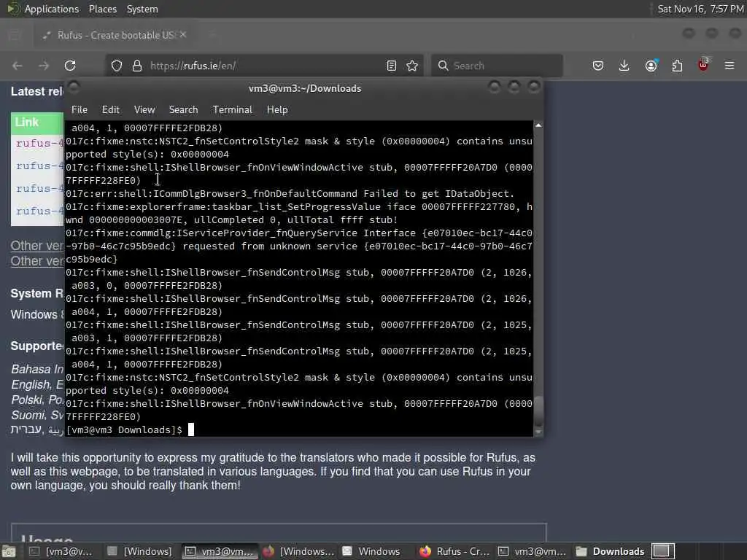Image resolution: width=747 pixels, height=560 pixels.
Task: Click fourth rufus download link
Action: (x=39, y=211)
